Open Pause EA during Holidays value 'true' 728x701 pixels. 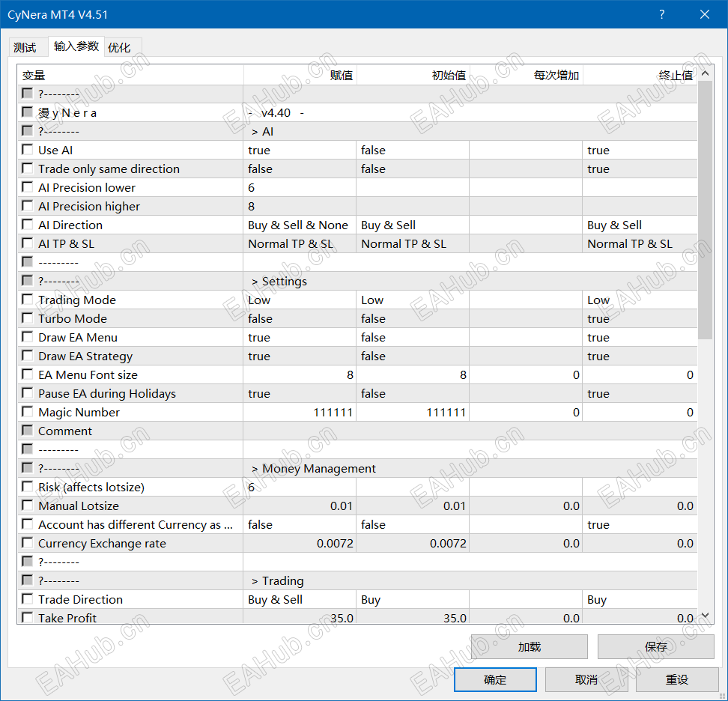click(x=300, y=393)
